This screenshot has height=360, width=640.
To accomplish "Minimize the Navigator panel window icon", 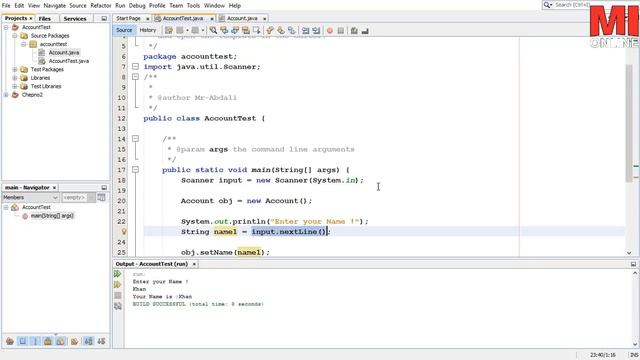I will (104, 187).
